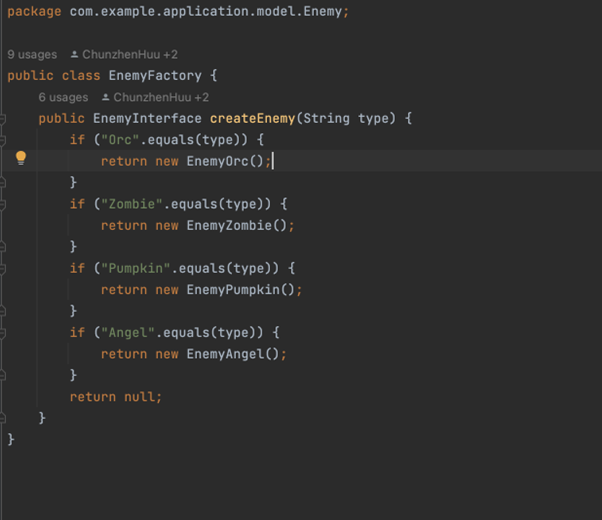Open the 9 usages hint above EnemyFactory

(x=32, y=55)
